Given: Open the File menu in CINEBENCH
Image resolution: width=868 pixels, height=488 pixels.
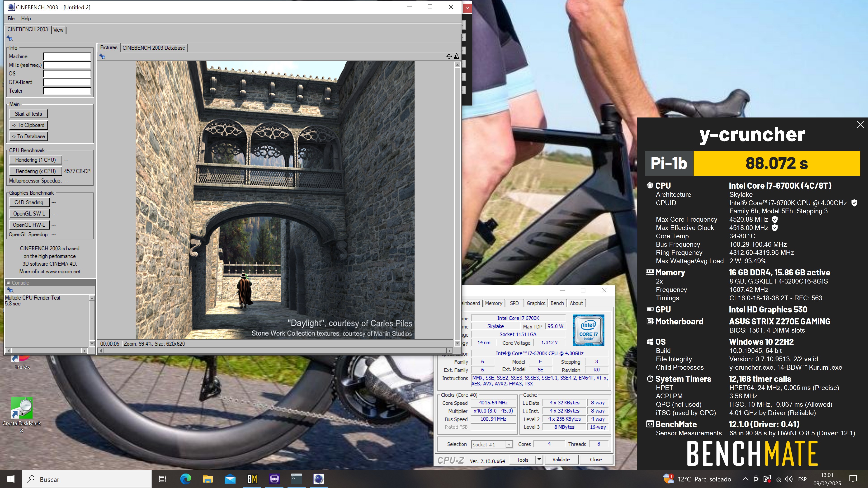Looking at the screenshot, I should tap(11, 19).
